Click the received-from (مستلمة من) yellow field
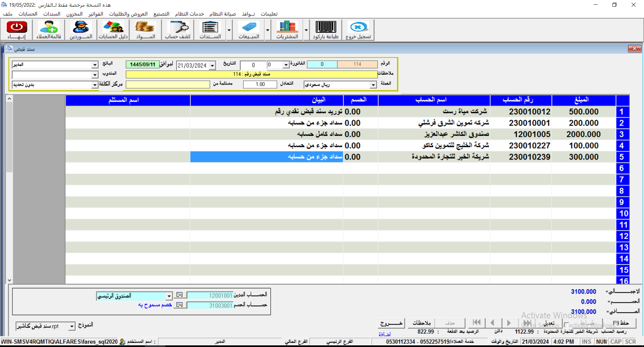Screen dimensions: 644x347 click(168, 84)
